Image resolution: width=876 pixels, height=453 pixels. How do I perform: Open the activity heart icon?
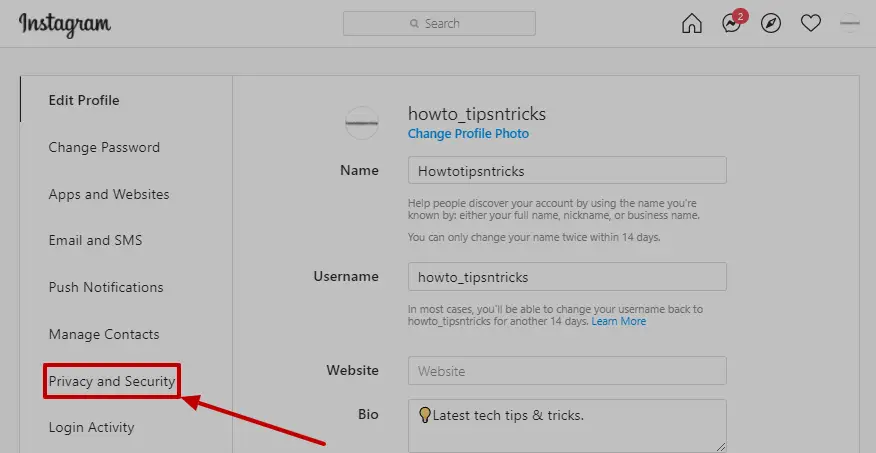(811, 23)
